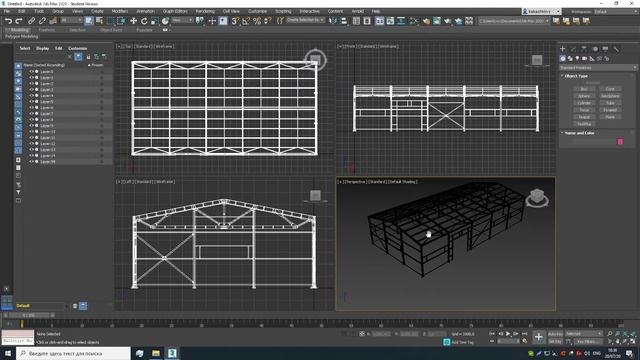Click the pink object color swatch

click(620, 142)
